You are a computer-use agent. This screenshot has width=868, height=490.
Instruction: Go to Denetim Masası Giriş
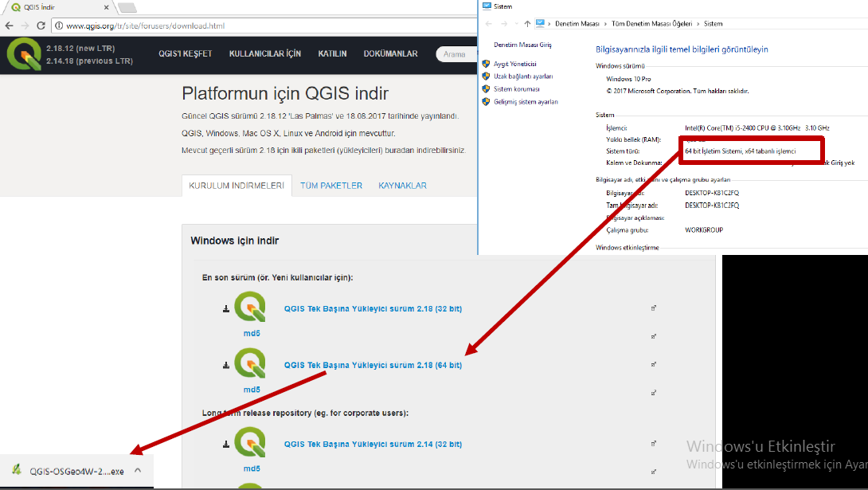(x=522, y=45)
